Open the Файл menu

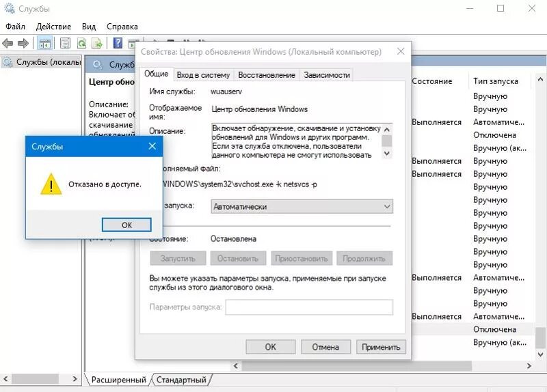15,27
